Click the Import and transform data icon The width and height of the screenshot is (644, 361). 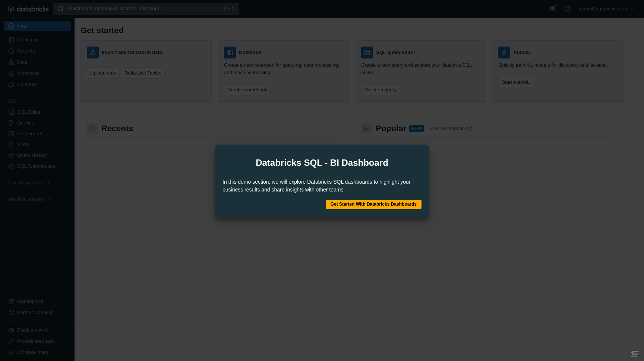click(x=93, y=53)
